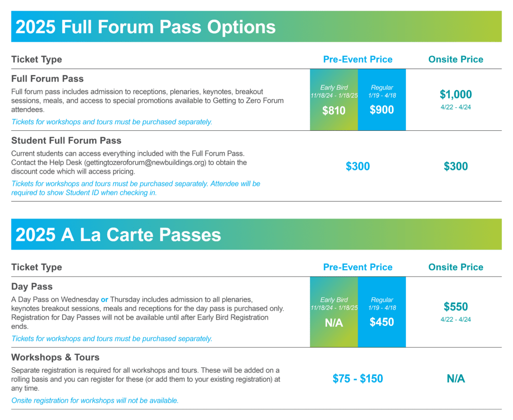The height and width of the screenshot is (420, 513).
Task: Click the Student Full Forum Pass heading
Action: pos(66,141)
